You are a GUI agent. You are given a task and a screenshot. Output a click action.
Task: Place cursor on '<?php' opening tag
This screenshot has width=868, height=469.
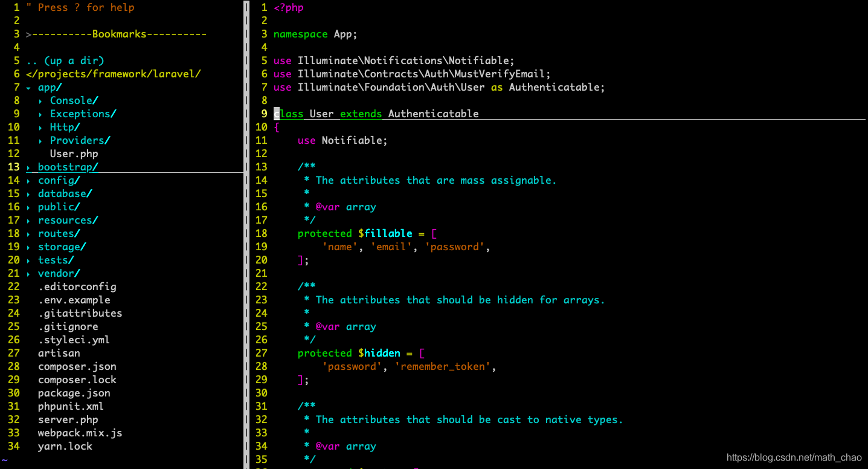pyautogui.click(x=289, y=8)
